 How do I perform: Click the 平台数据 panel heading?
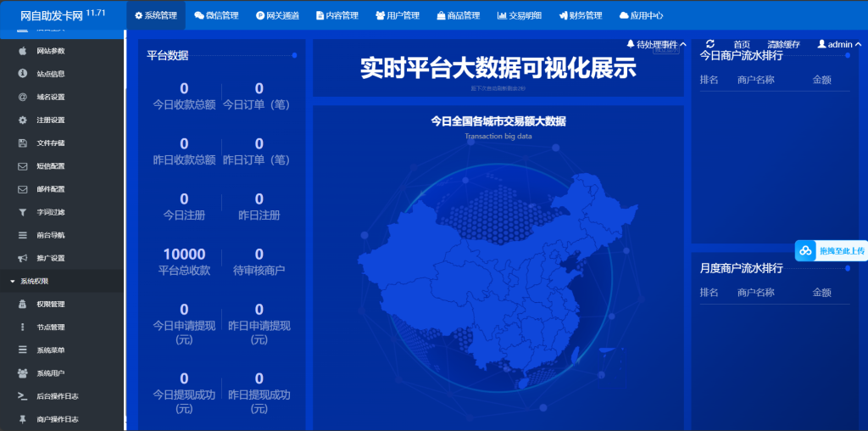tap(167, 55)
